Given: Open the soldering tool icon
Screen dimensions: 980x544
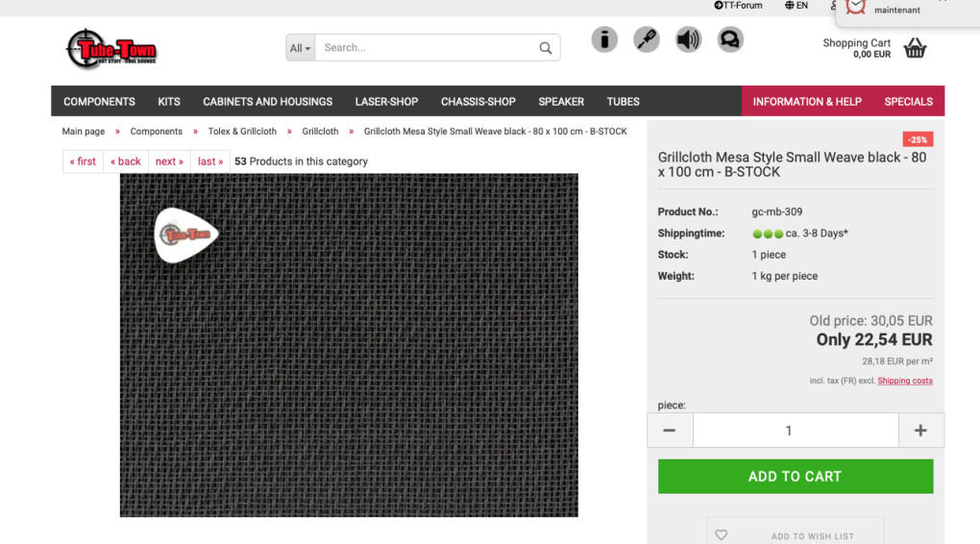Looking at the screenshot, I should point(647,39).
